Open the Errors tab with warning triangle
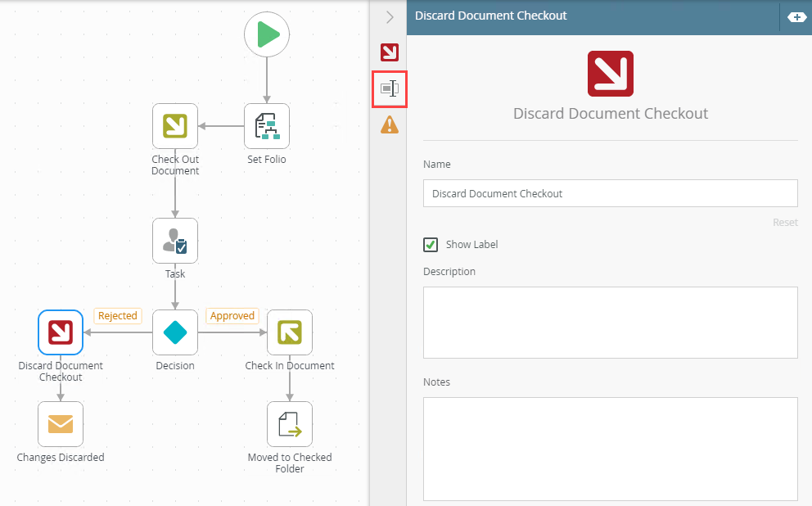Image resolution: width=812 pixels, height=506 pixels. point(390,124)
